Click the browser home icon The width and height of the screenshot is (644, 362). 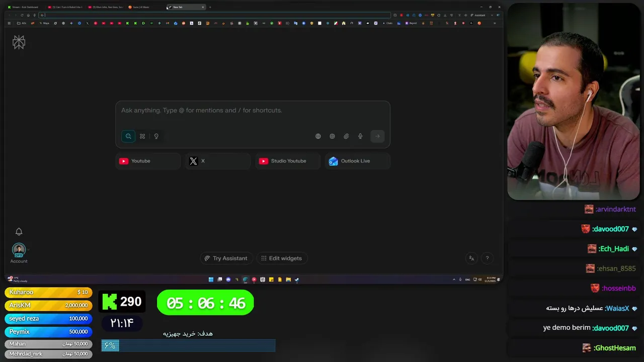(28, 15)
